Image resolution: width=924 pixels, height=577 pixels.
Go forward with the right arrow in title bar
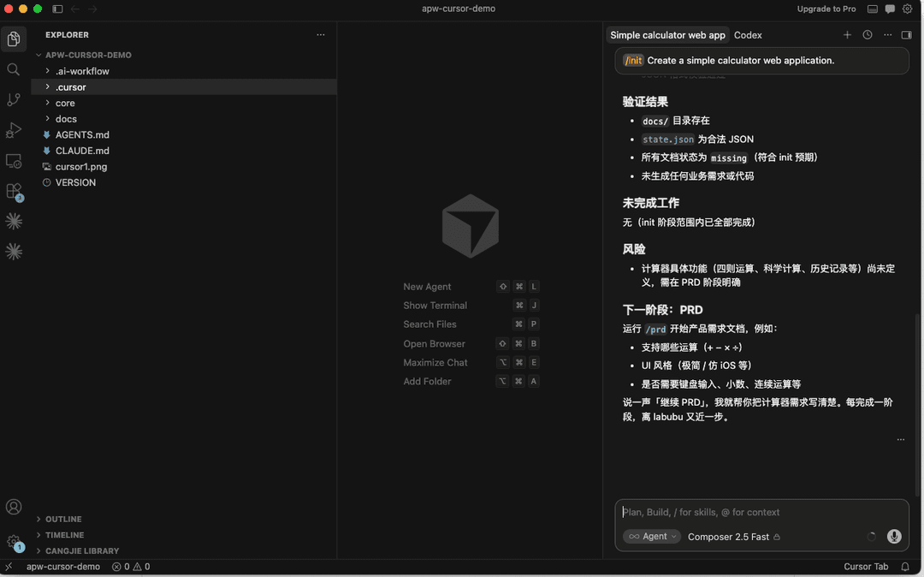(92, 9)
